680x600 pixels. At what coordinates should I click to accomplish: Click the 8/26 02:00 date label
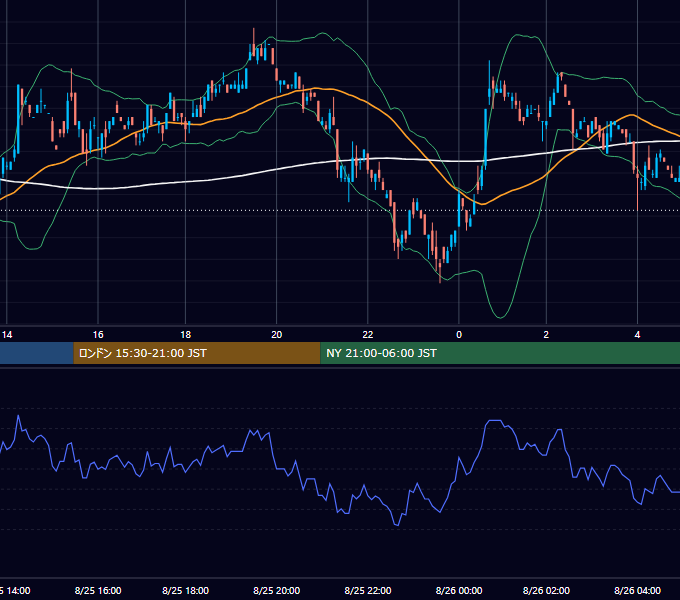pos(546,590)
